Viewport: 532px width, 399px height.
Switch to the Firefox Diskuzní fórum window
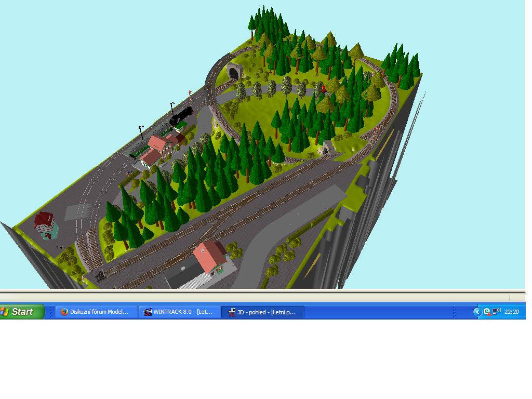tap(96, 312)
